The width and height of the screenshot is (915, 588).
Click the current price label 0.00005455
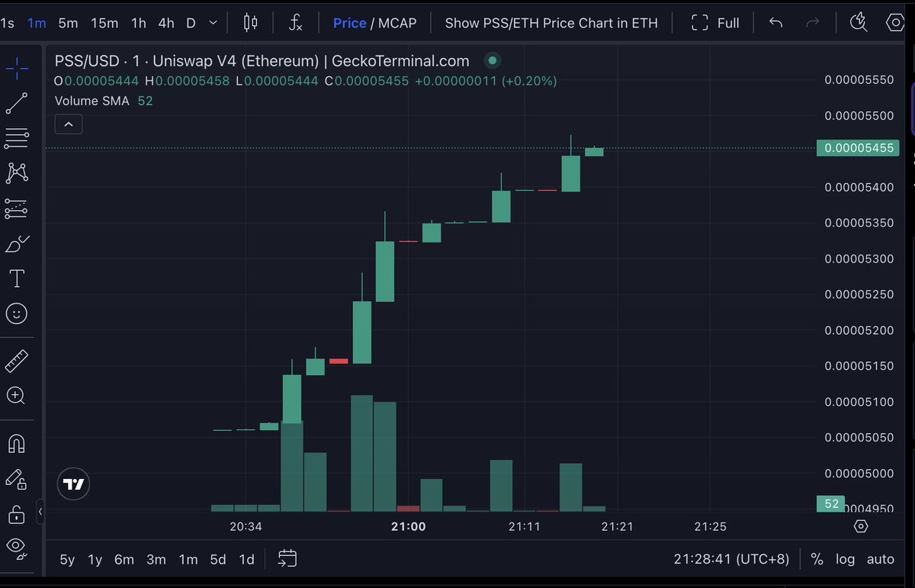coord(858,148)
